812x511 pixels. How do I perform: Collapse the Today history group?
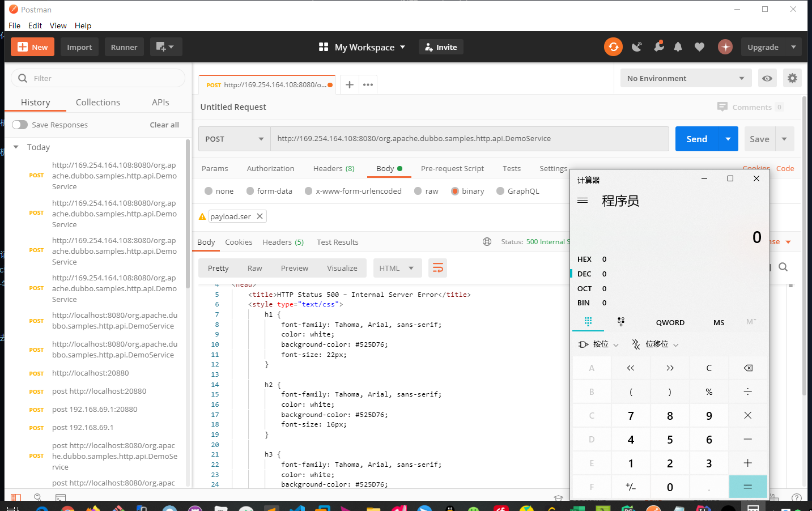point(16,147)
